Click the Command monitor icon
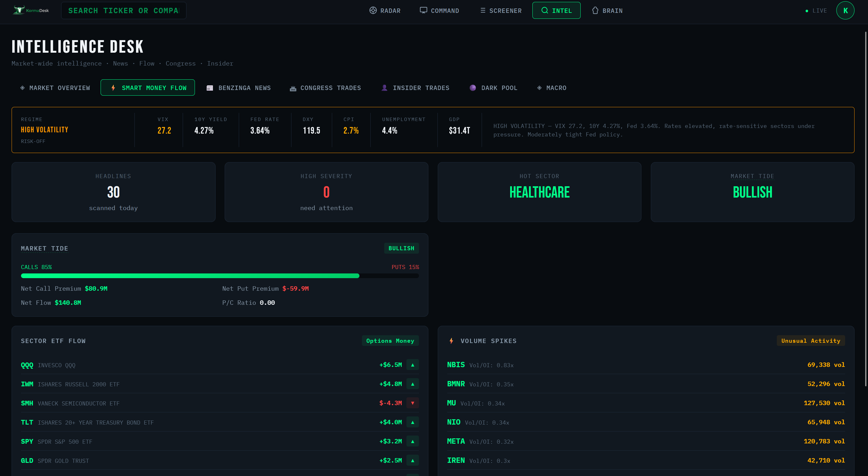The height and width of the screenshot is (476, 868). (423, 10)
